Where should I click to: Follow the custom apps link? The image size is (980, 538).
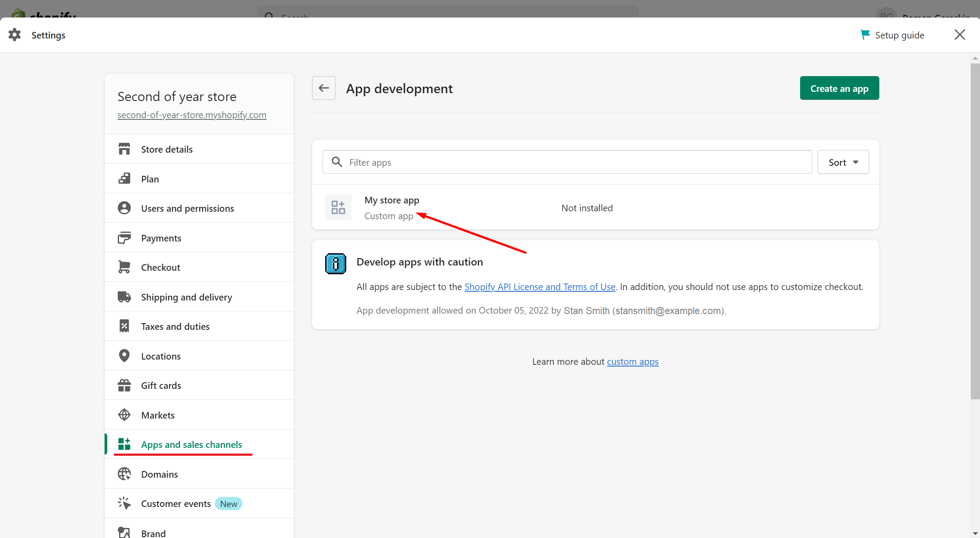coord(632,362)
